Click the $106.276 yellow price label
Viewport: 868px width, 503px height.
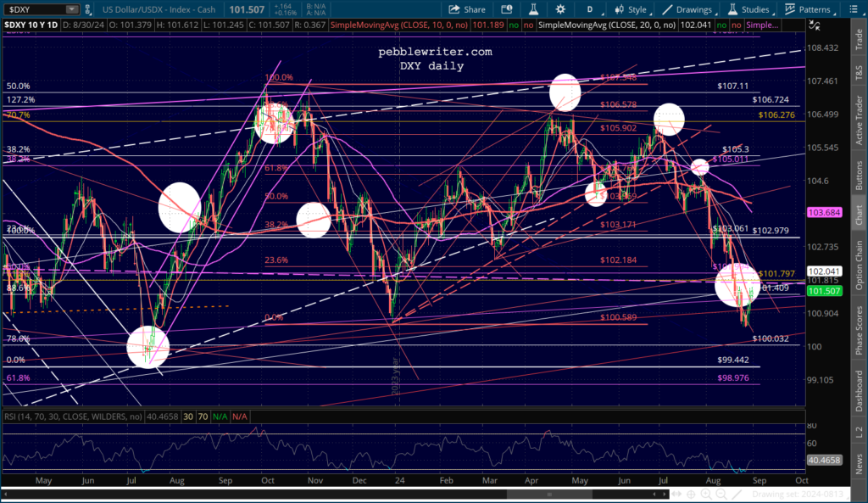pos(776,115)
